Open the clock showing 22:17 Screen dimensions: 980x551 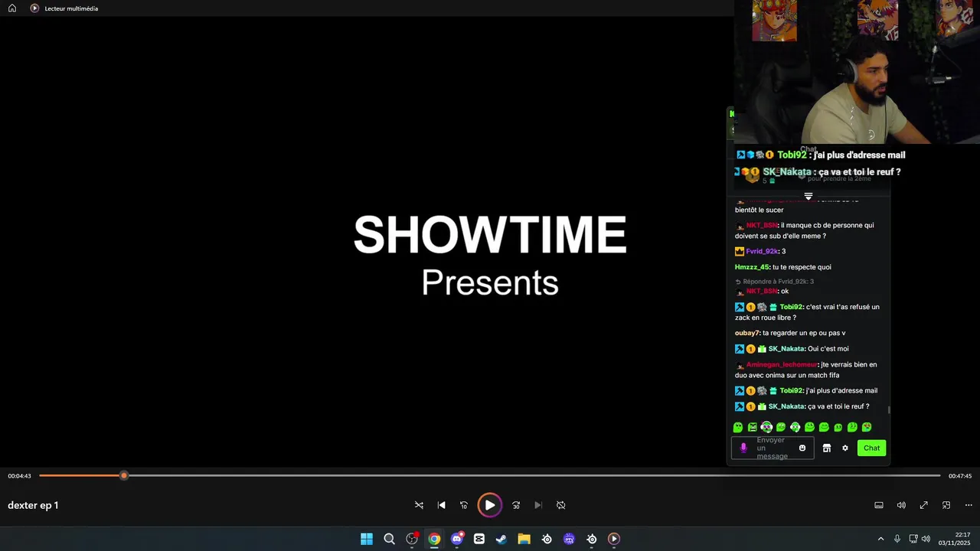pos(954,539)
